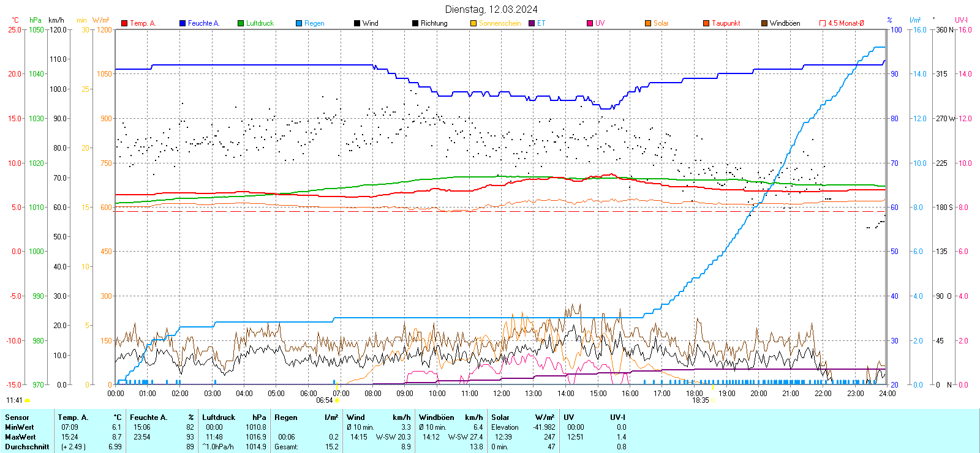Image resolution: width=980 pixels, height=453 pixels.
Task: Click the purple ET legend square
Action: pos(532,23)
